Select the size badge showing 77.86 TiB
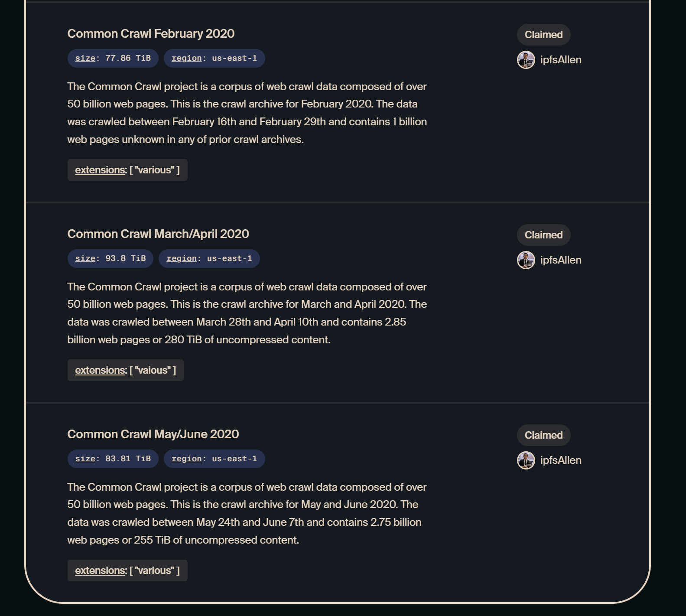The height and width of the screenshot is (616, 686). pos(113,58)
